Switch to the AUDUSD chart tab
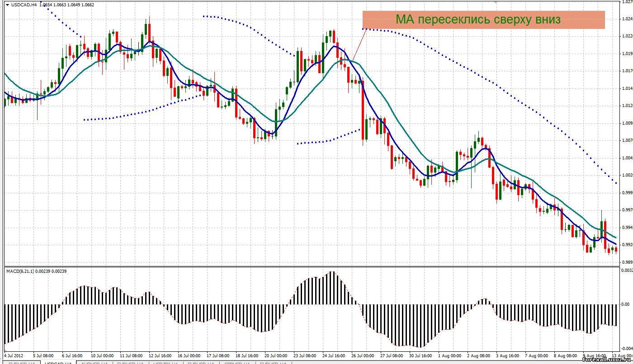Image resolution: width=633 pixels, height=364 pixels. (x=94, y=363)
